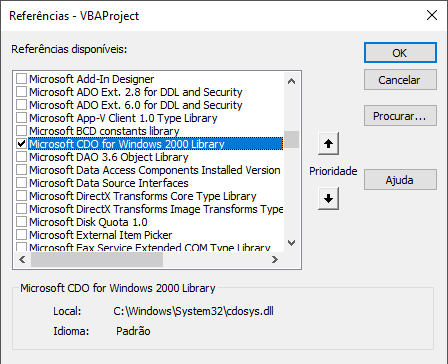The image size is (448, 364).
Task: Click list scroll down arrow
Action: pos(291,243)
